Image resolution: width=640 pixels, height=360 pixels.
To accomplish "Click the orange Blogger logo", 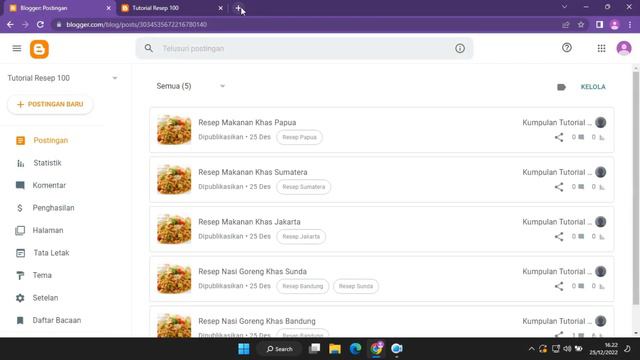I will click(39, 49).
